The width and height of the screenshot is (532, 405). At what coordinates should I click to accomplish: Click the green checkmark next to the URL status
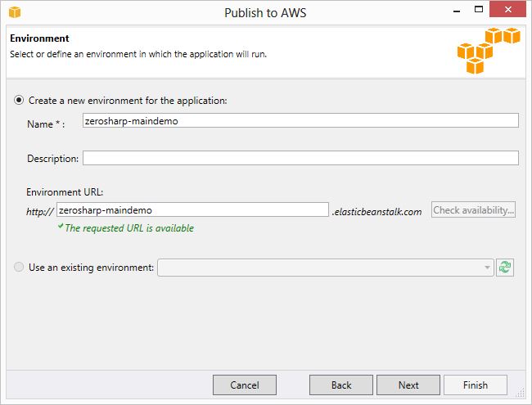61,227
